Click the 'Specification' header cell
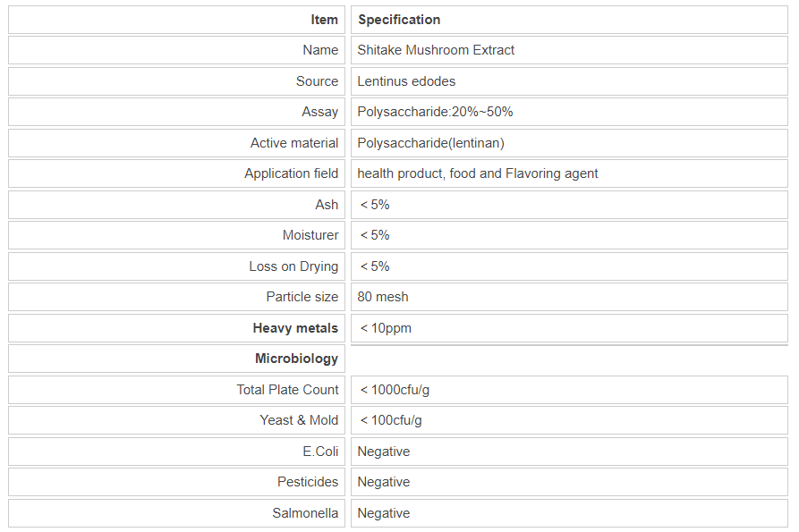Screen dimensions: 799x532 [399, 20]
